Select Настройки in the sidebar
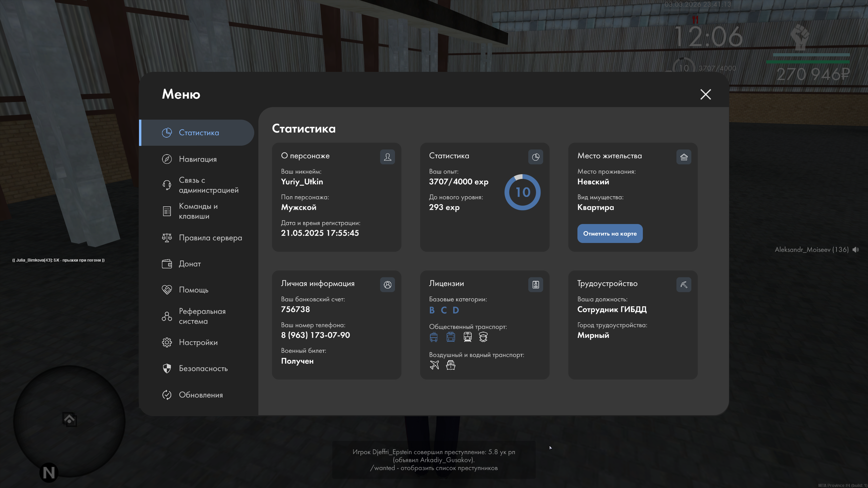This screenshot has width=868, height=488. (198, 342)
